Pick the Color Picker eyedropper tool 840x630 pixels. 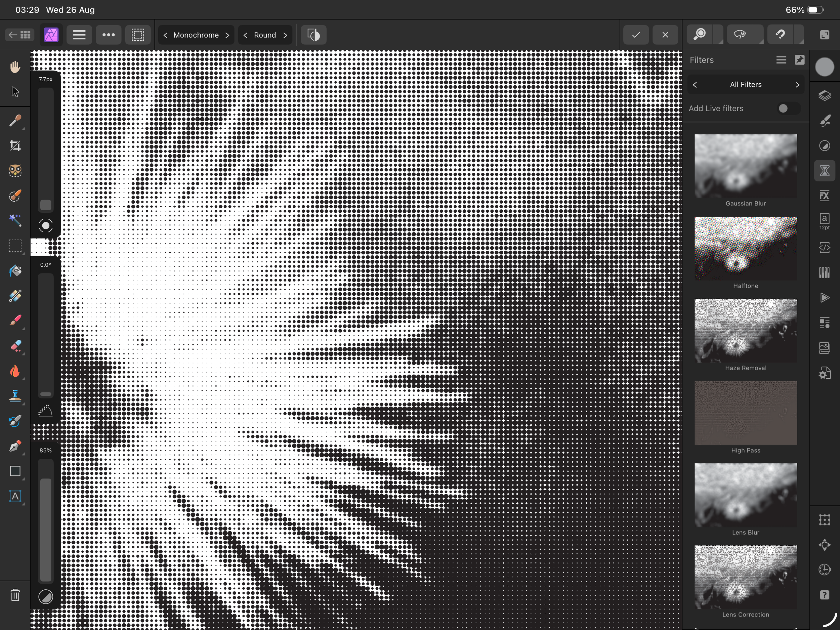[15, 121]
